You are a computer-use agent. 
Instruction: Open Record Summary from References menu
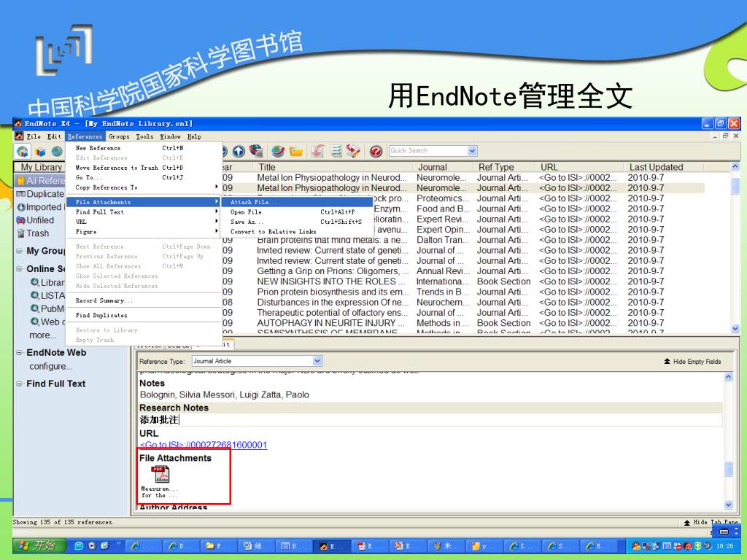[144, 300]
